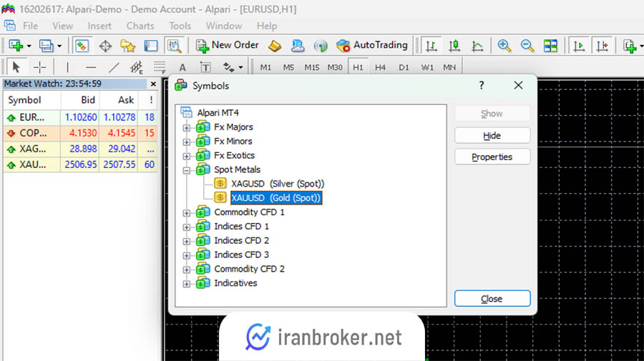Click the New Order button
Image resolution: width=644 pixels, height=361 pixels.
tap(227, 46)
